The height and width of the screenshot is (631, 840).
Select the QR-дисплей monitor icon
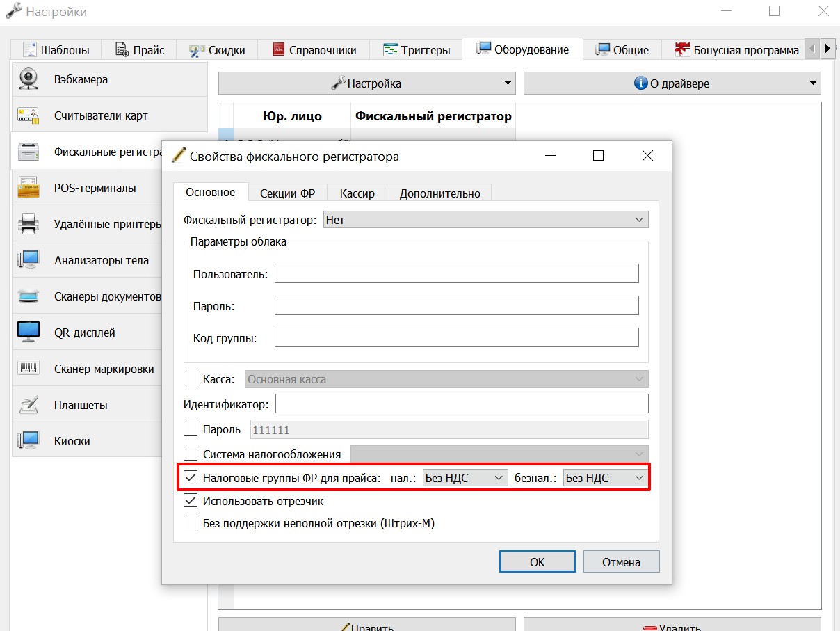coord(29,333)
